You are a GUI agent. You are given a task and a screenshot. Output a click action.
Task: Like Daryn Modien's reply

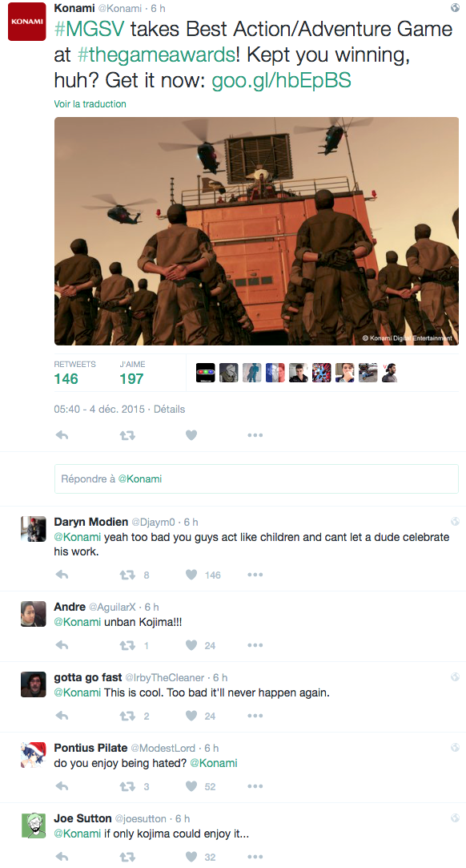coord(191,575)
